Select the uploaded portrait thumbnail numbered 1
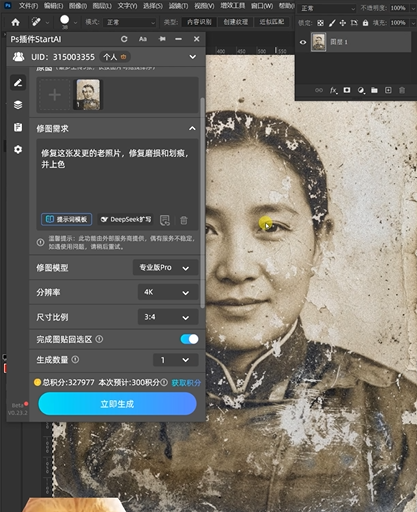This screenshot has height=512, width=417. click(87, 94)
